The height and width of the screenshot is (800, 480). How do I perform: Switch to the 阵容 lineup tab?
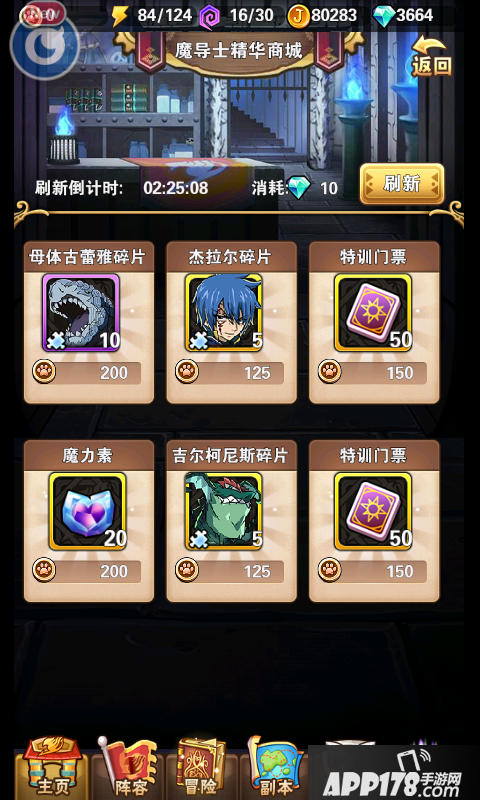click(x=128, y=768)
